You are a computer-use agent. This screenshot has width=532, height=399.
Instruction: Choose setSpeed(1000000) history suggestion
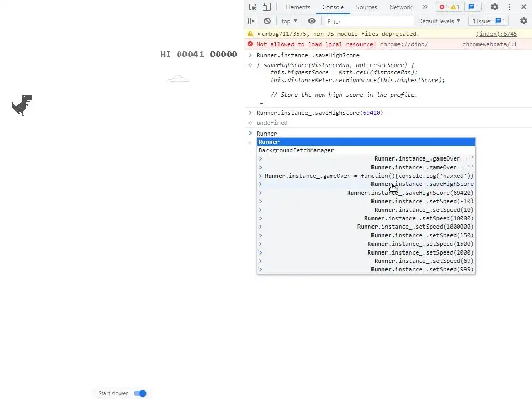click(366, 227)
